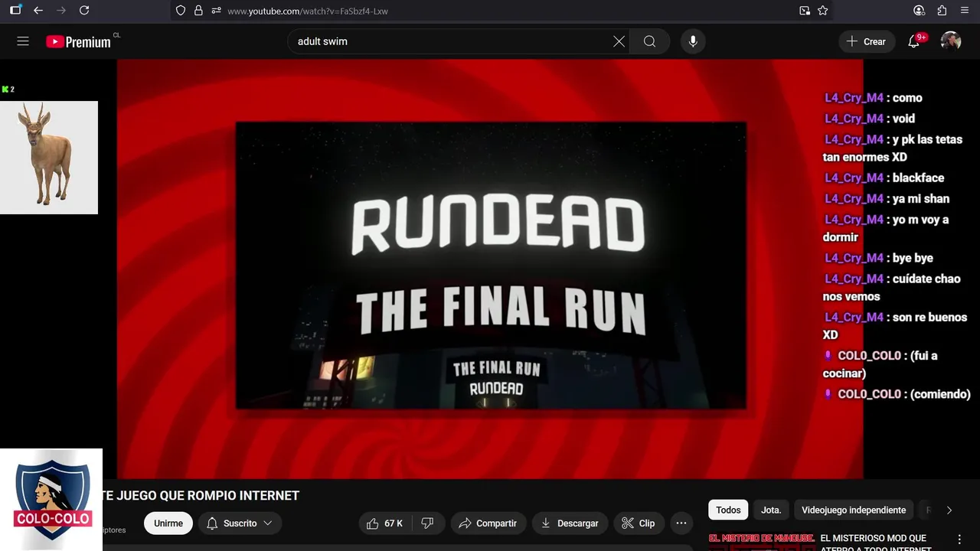The width and height of the screenshot is (980, 551).
Task: Create a Clip of the video
Action: click(x=639, y=523)
